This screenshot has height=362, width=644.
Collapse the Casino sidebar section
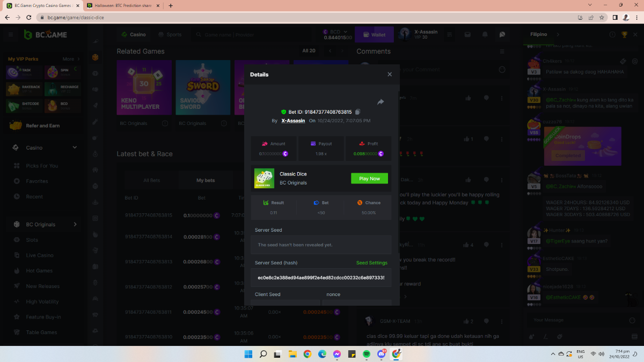click(75, 147)
